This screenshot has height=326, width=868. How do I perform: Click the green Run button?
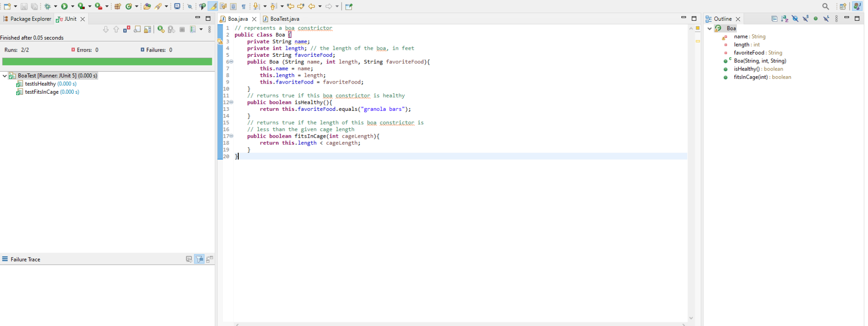[x=64, y=6]
